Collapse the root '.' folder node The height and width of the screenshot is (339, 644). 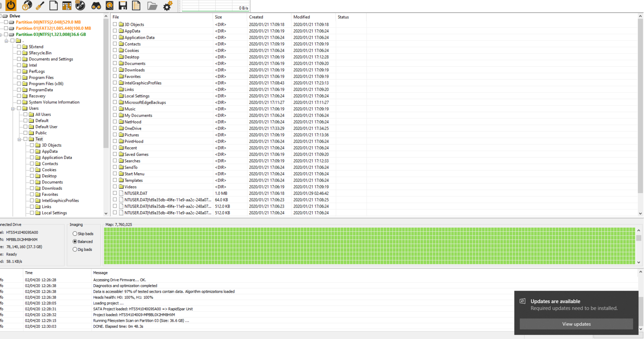6,41
